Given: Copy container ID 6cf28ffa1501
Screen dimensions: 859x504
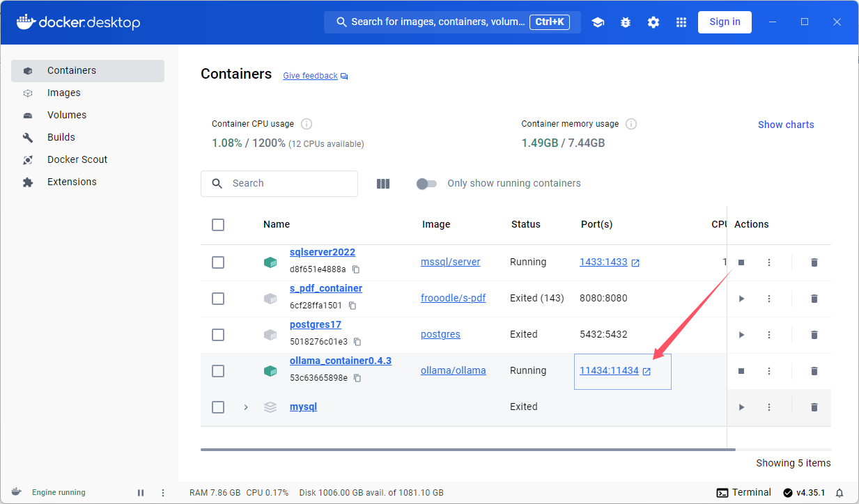Looking at the screenshot, I should [353, 306].
